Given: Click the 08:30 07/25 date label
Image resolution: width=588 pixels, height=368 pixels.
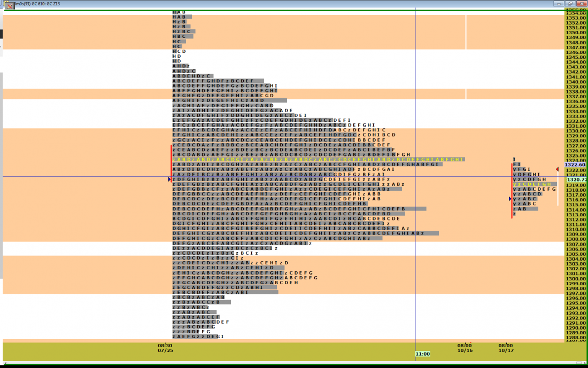Looking at the screenshot, I should coord(165,348).
